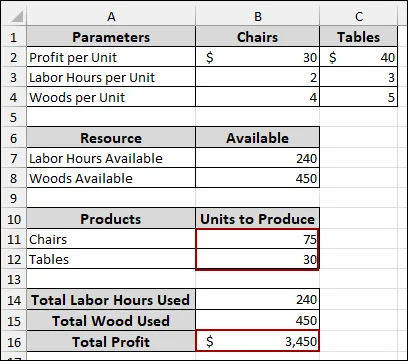Screen dimensions: 408x361
Task: Click the Chairs column header cell in row 1
Action: (257, 37)
